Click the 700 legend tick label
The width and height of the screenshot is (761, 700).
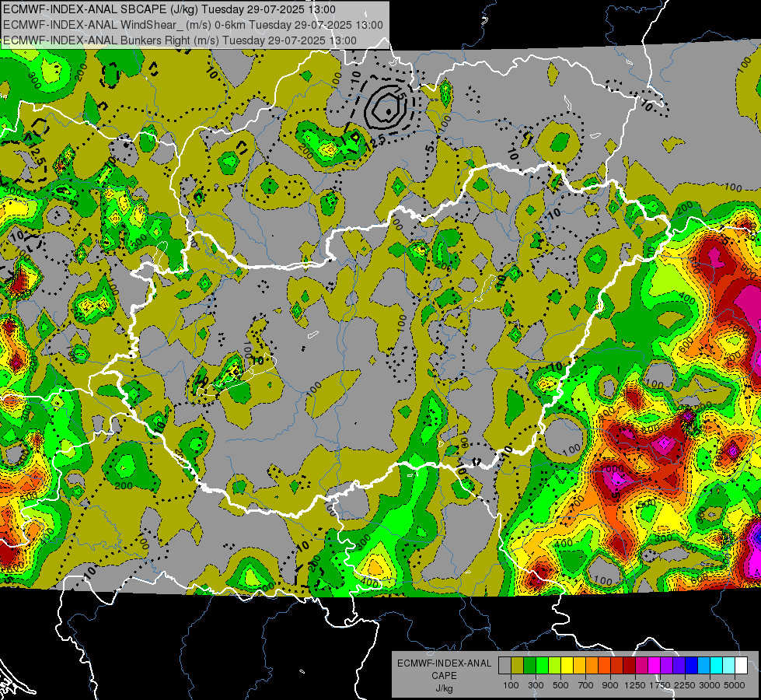(x=586, y=685)
